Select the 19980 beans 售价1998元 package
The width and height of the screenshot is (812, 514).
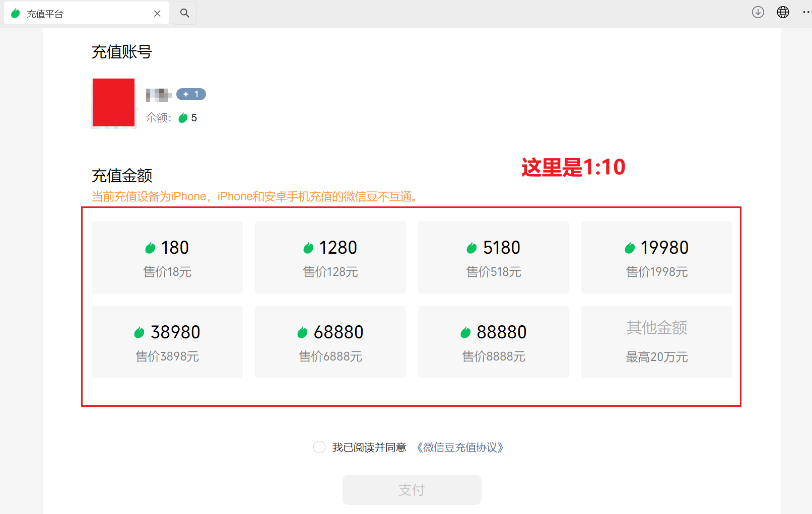point(657,257)
